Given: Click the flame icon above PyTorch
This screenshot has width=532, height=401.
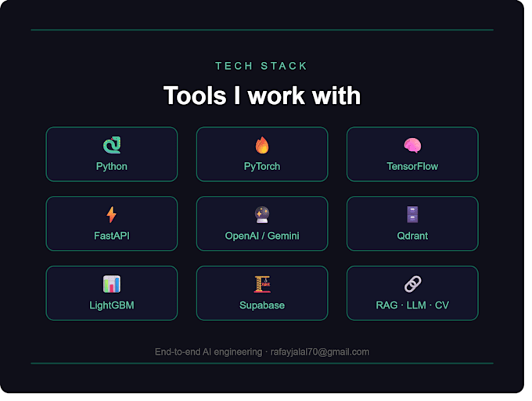Looking at the screenshot, I should [262, 146].
